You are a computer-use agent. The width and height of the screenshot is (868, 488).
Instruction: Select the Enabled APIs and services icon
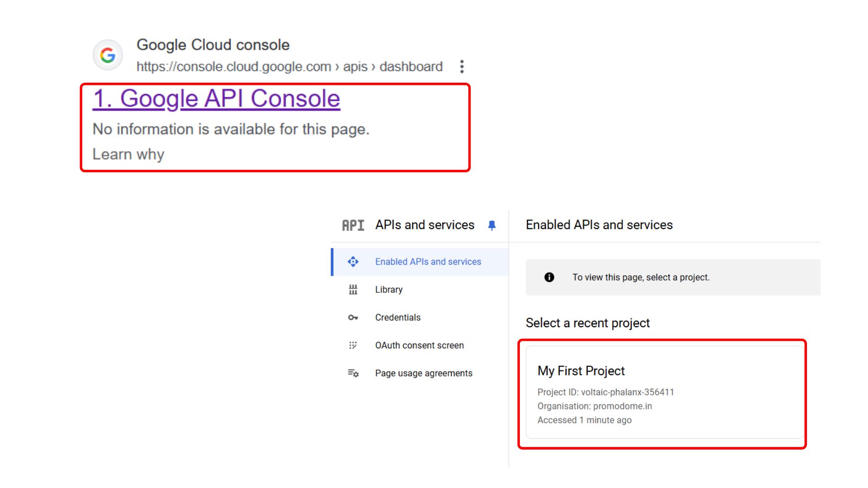click(x=353, y=261)
